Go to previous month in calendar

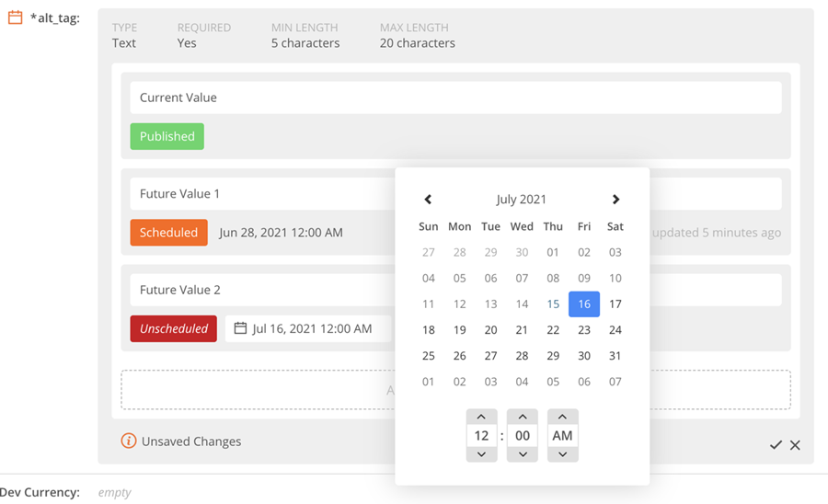pyautogui.click(x=428, y=200)
